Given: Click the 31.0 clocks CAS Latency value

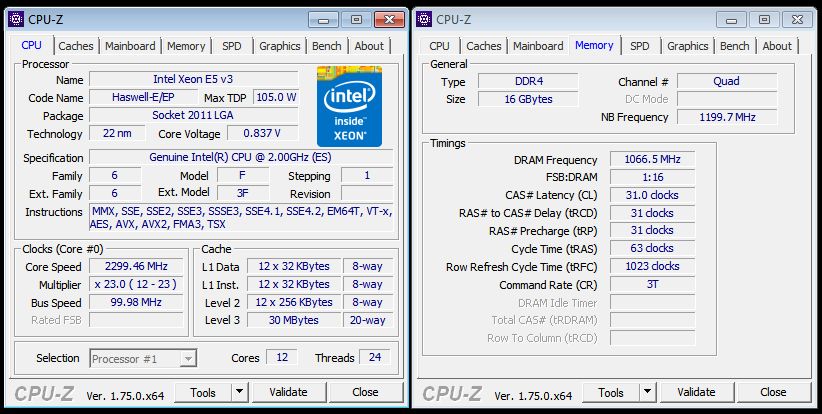Looking at the screenshot, I should click(x=652, y=195).
